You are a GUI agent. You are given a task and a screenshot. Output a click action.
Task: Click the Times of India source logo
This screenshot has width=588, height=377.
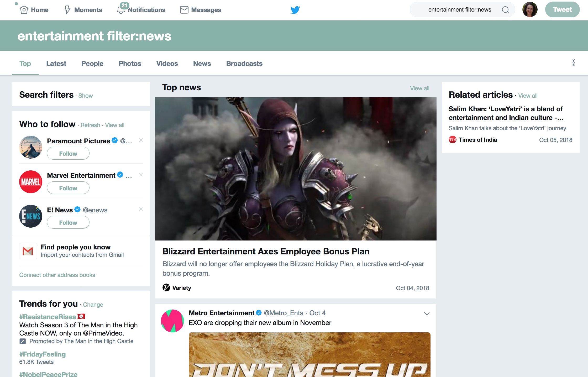point(453,140)
